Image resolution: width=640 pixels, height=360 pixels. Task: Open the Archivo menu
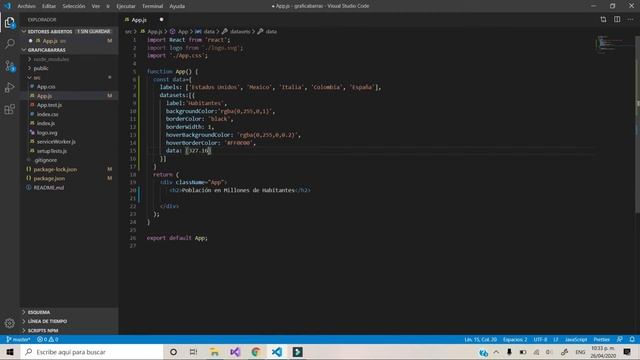click(x=27, y=6)
